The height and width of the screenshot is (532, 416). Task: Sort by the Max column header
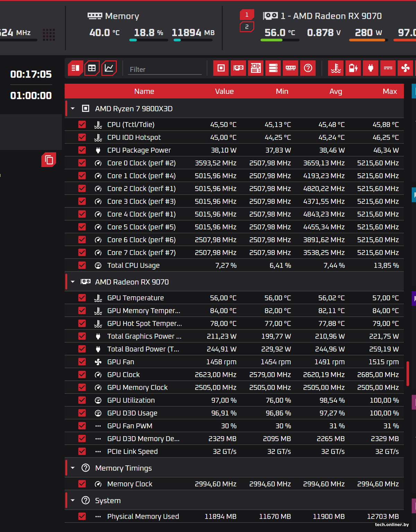390,91
